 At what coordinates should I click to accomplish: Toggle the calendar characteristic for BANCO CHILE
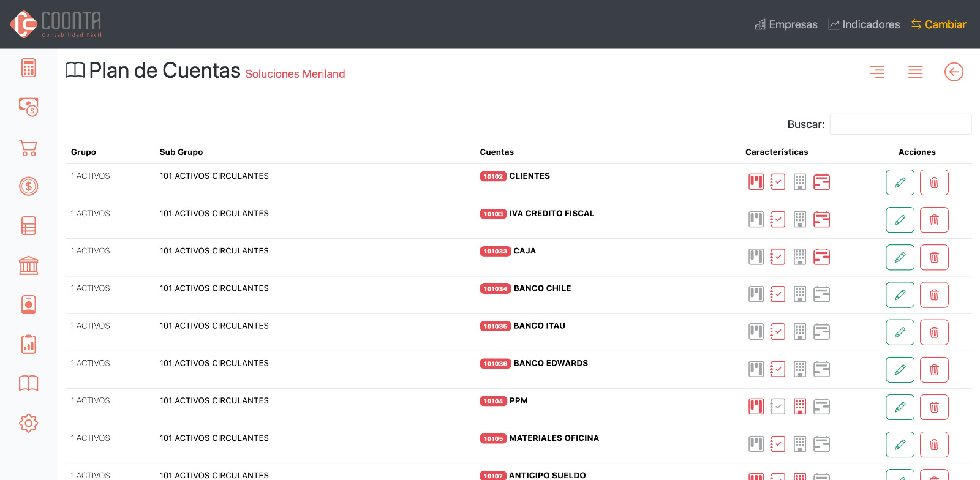point(821,294)
